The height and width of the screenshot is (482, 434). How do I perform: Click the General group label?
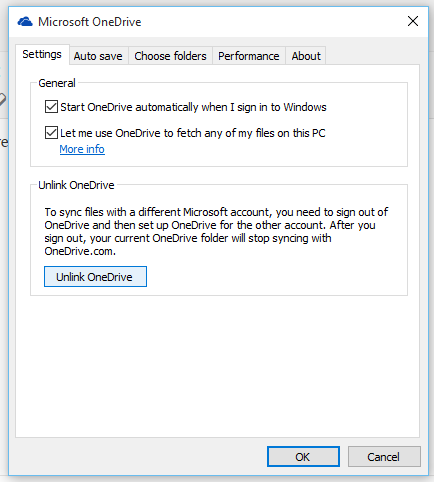pos(57,83)
